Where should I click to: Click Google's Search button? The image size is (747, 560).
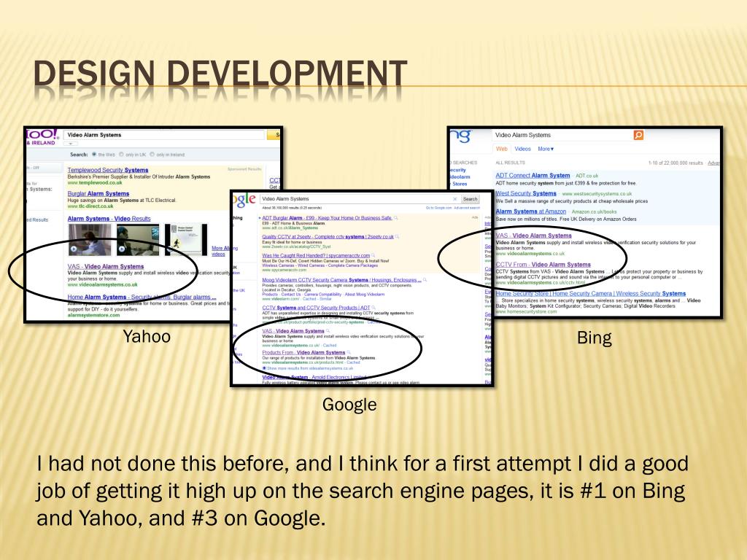coord(470,199)
